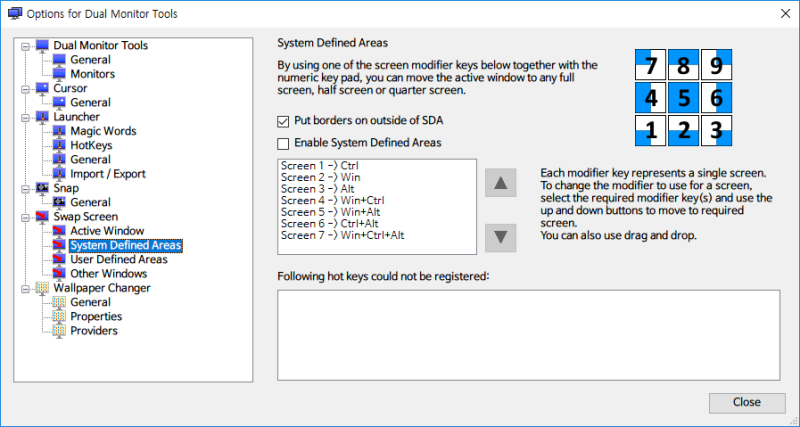
Task: Select Screen 4 -> Win+Ctrl entry
Action: (x=333, y=201)
